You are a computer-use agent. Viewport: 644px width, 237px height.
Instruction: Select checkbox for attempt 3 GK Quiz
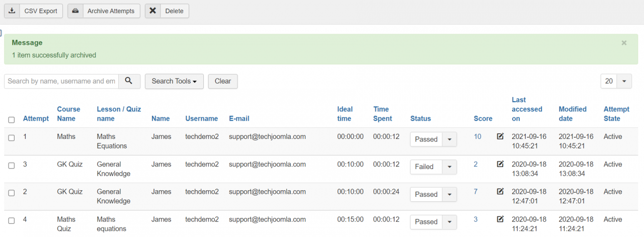[x=12, y=166]
